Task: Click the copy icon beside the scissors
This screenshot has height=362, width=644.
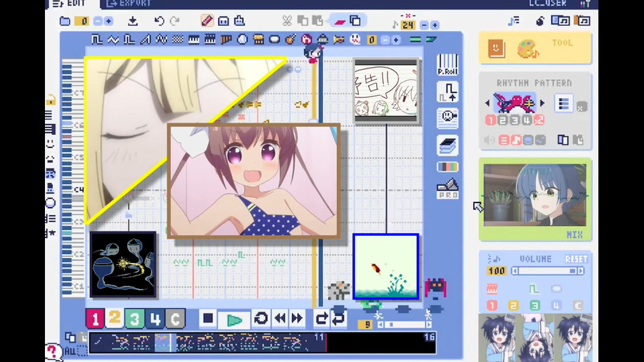Action: (x=303, y=21)
